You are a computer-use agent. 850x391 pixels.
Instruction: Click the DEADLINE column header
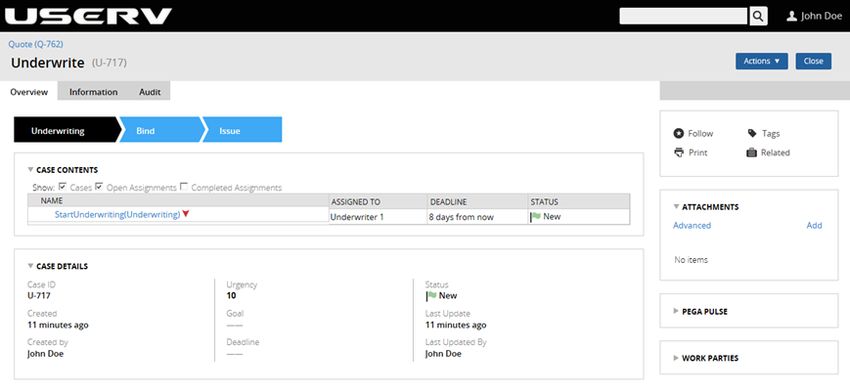click(x=478, y=202)
